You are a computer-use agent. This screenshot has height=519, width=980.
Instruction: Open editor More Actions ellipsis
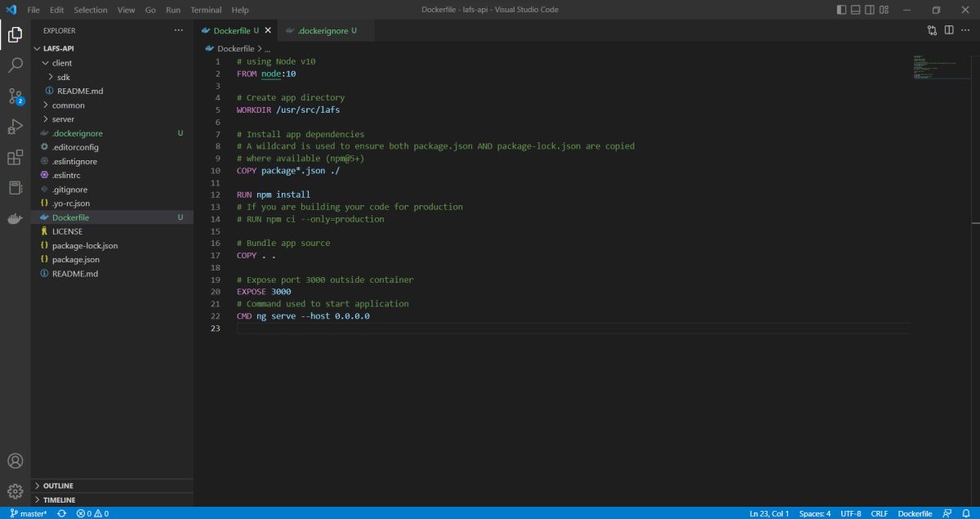coord(966,30)
